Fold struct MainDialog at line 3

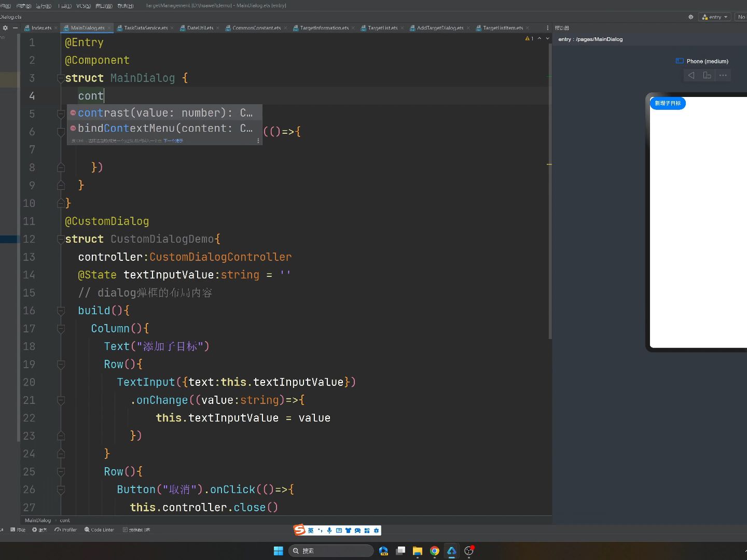click(61, 78)
